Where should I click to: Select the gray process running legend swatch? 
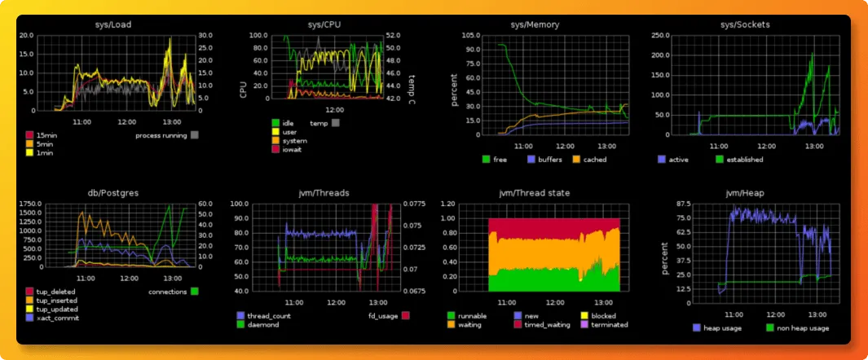pyautogui.click(x=194, y=134)
